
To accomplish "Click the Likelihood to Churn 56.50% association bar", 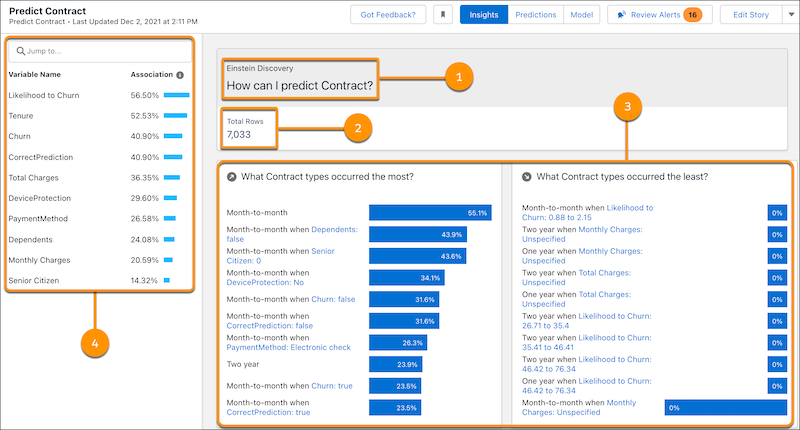I will click(177, 95).
